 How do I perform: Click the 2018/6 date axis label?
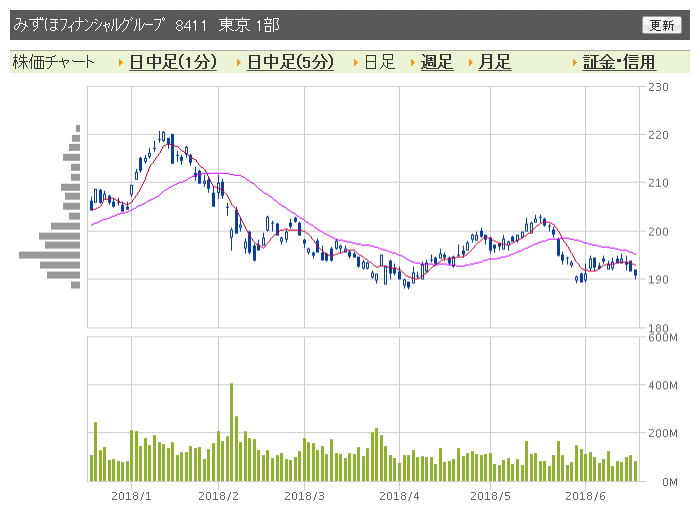(x=585, y=496)
